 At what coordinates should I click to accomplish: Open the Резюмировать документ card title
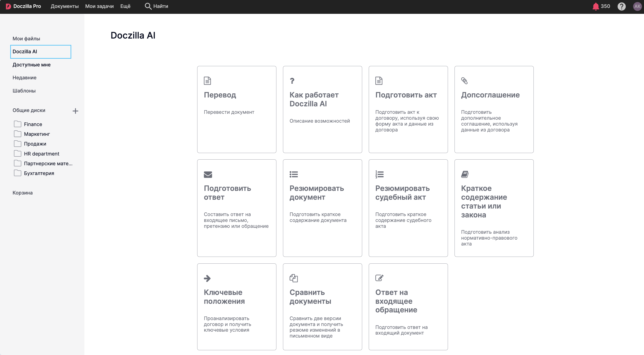tap(317, 193)
